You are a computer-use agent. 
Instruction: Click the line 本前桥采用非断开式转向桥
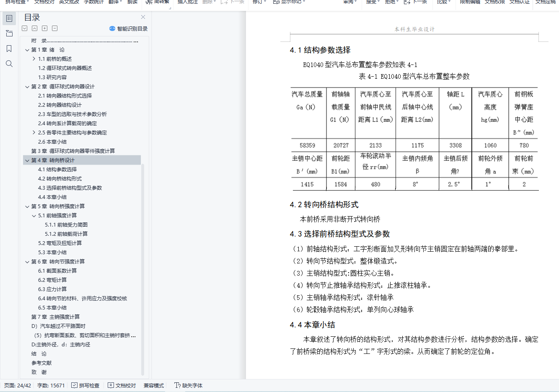(x=340, y=219)
